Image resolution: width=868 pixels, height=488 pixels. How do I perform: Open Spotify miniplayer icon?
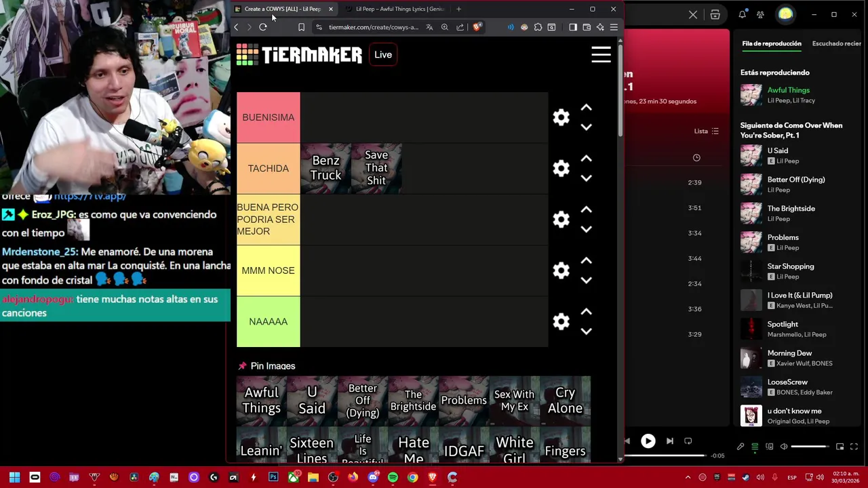coord(840,447)
